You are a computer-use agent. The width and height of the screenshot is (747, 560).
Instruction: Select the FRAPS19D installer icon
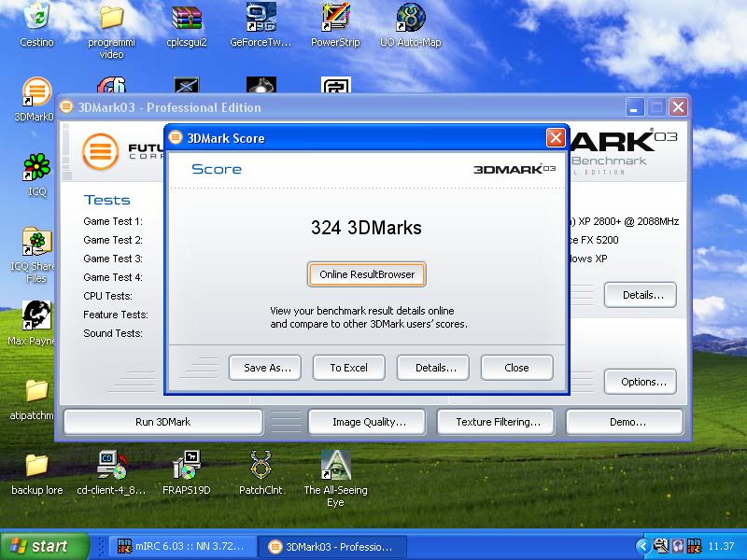(186, 465)
